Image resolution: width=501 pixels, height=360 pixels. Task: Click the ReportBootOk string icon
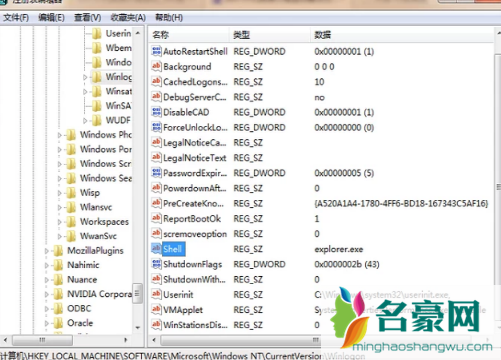[156, 218]
